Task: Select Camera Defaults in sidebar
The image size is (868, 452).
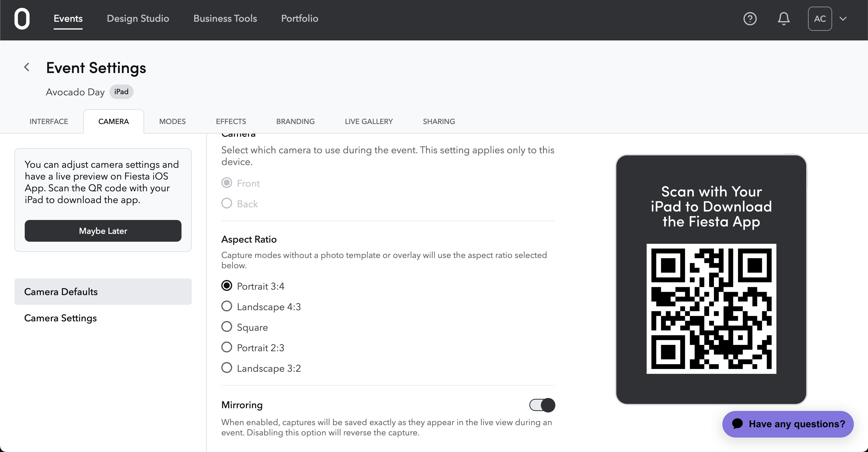Action: (x=103, y=291)
